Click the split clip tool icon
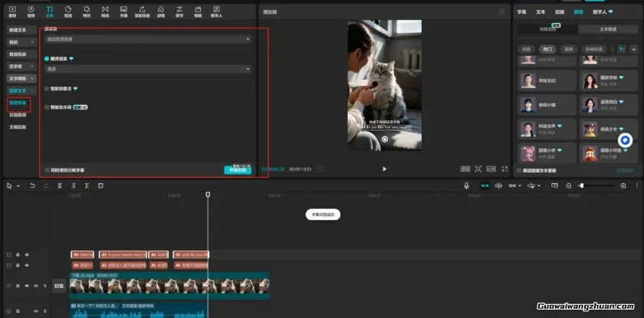The width and height of the screenshot is (644, 318). point(60,186)
